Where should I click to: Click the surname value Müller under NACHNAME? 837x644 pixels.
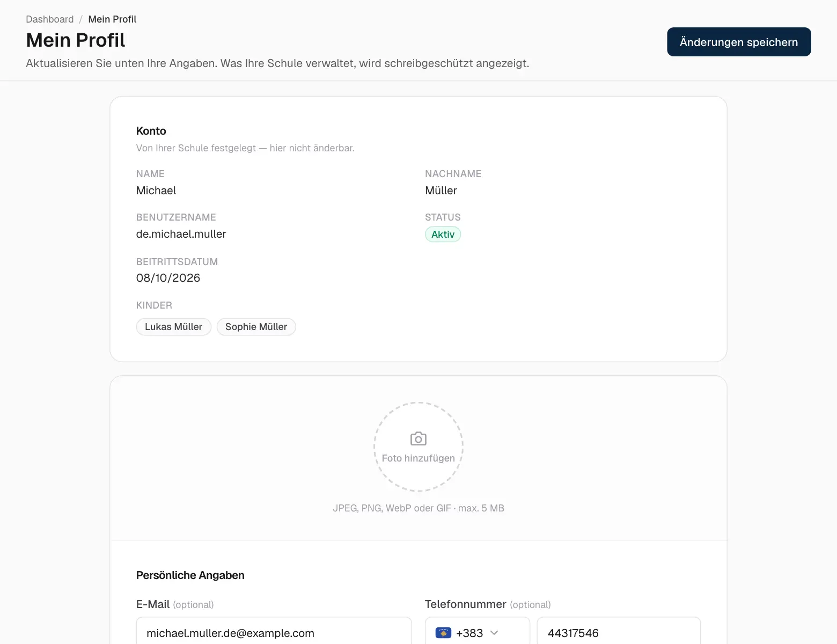(441, 191)
